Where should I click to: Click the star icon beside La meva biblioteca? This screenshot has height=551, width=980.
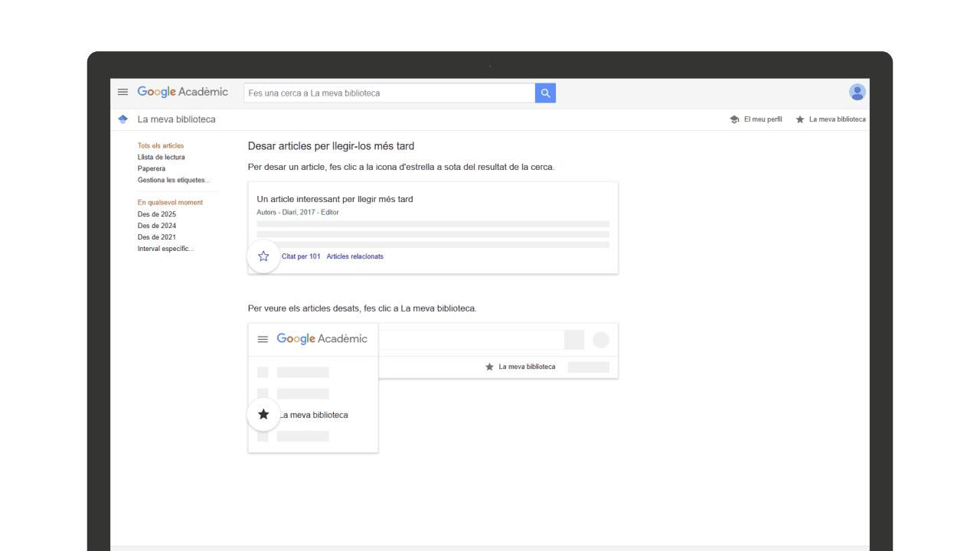[x=799, y=119]
